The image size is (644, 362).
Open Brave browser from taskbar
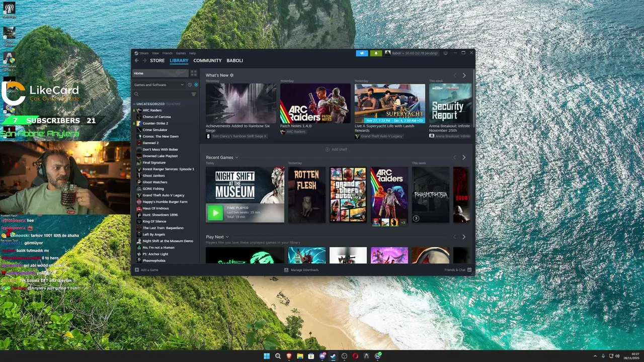point(289,356)
